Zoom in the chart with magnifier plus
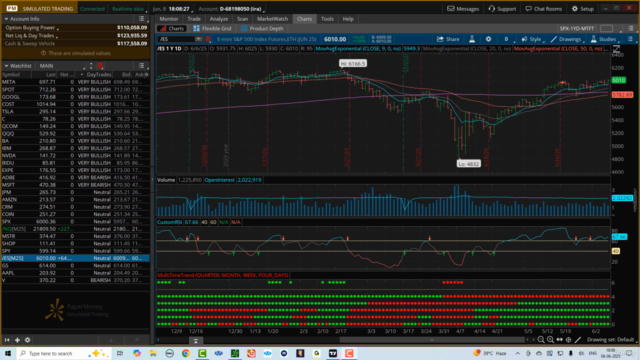Image resolution: width=640 pixels, height=360 pixels. [550, 340]
